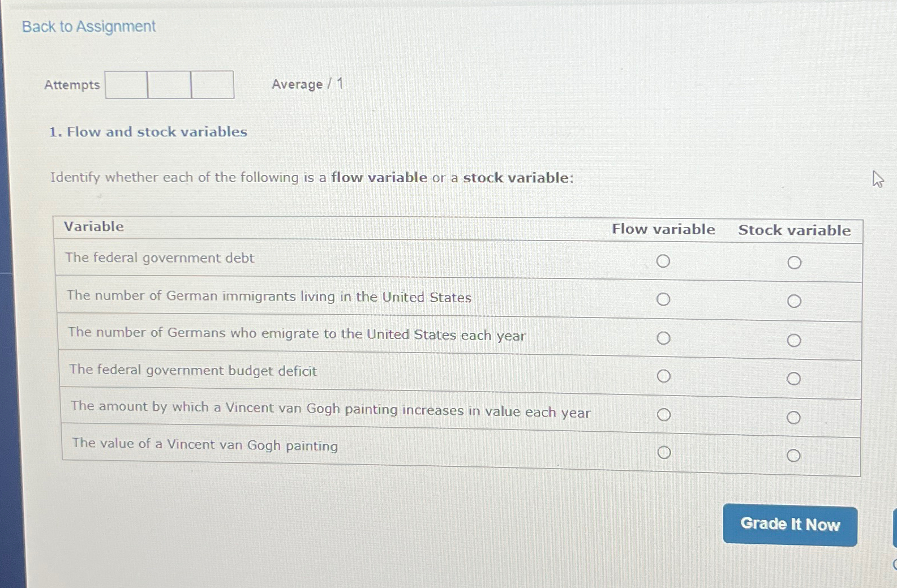Choose Stock variable for Germans emigrating each year
This screenshot has height=588, width=897.
pyautogui.click(x=795, y=340)
